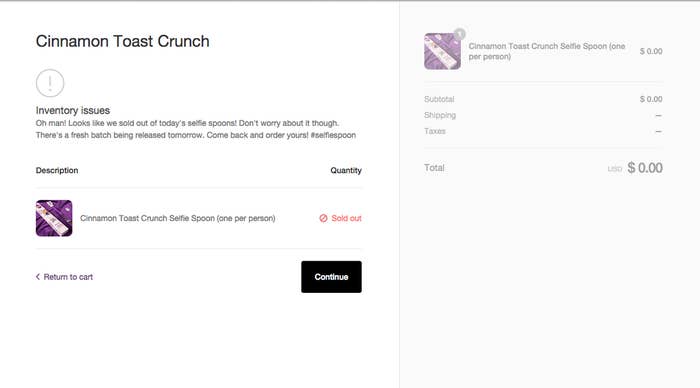Click the back chevron beside Return to cart
The image size is (700, 388).
point(38,277)
